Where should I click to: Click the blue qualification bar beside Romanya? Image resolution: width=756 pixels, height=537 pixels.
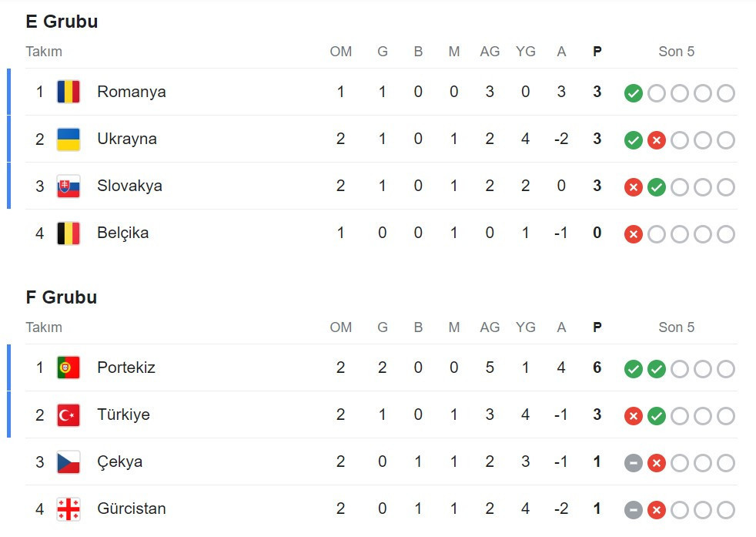[x=9, y=91]
